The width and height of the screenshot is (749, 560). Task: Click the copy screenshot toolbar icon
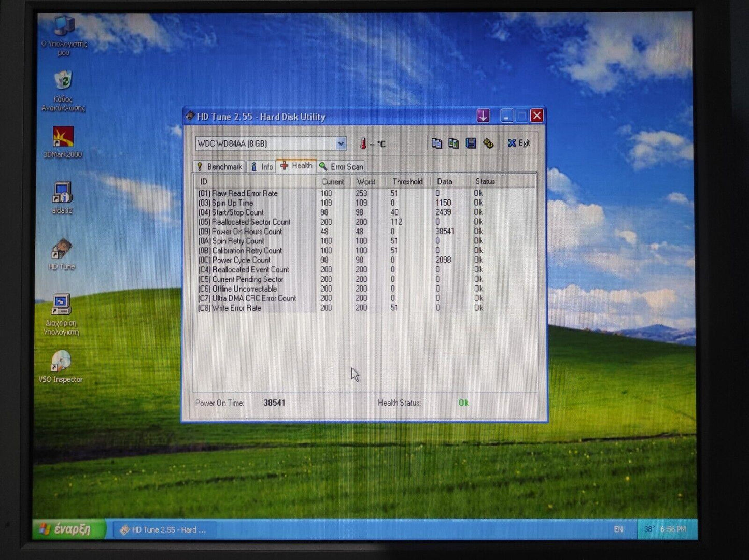click(454, 143)
